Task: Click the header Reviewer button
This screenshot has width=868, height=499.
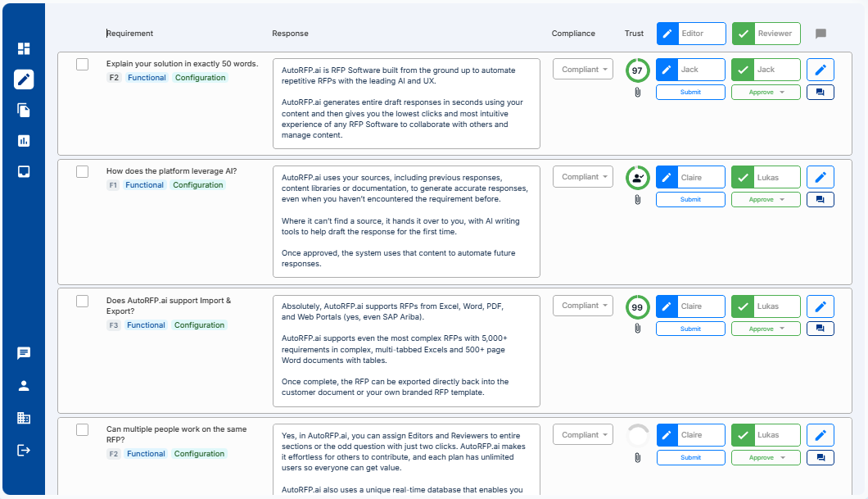Action: [766, 34]
